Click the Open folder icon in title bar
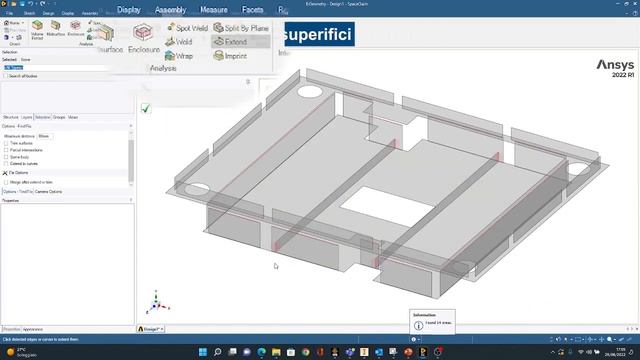This screenshot has height=360, width=640. [13, 4]
